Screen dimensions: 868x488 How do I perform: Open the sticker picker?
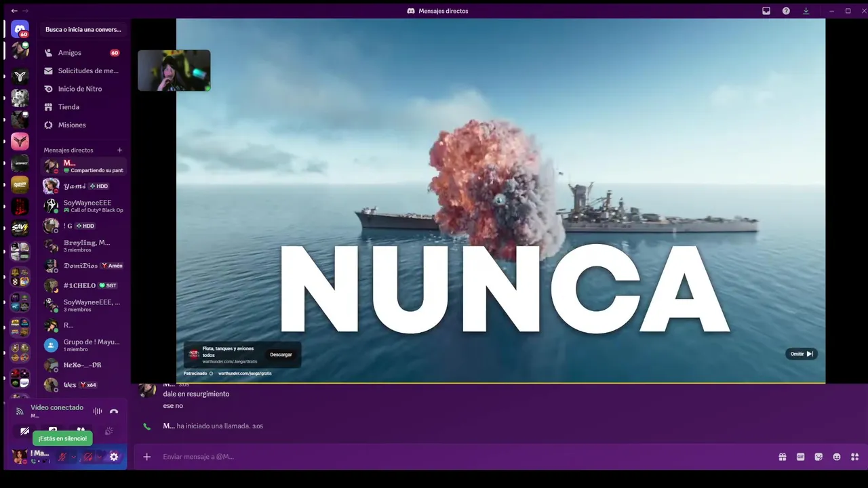[818, 457]
